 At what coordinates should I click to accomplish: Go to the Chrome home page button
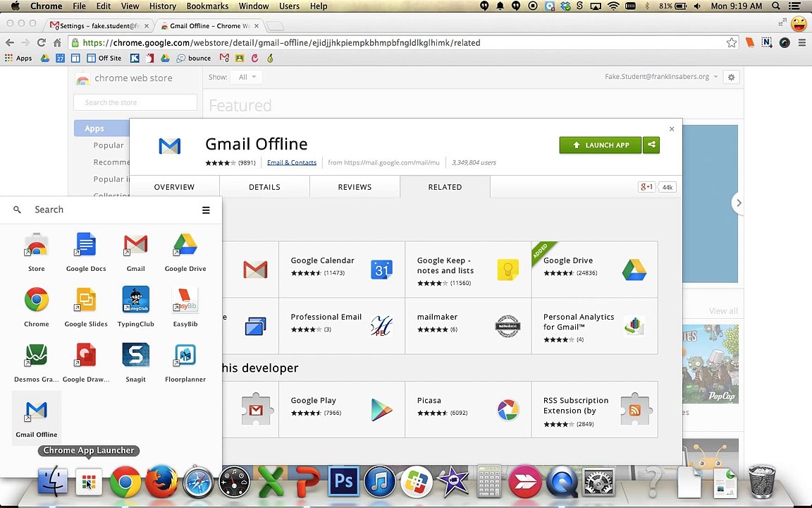(58, 43)
